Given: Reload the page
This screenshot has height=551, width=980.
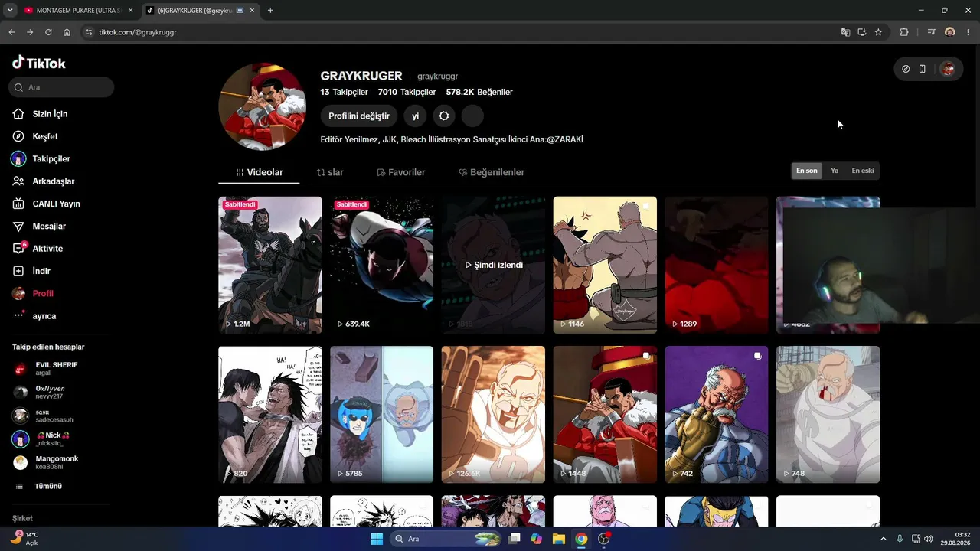Looking at the screenshot, I should pyautogui.click(x=48, y=32).
